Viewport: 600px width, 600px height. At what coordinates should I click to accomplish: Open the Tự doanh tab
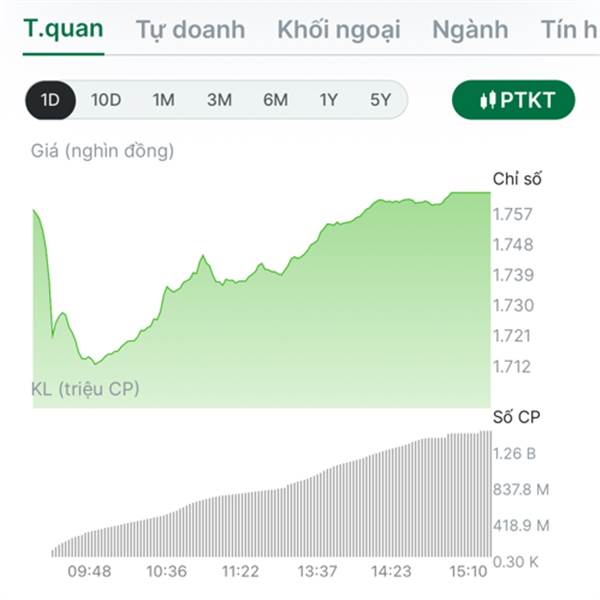pos(190,30)
